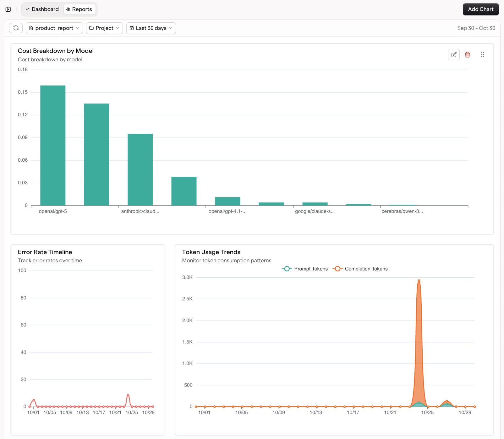This screenshot has width=504, height=439.
Task: Click the error rate spike at 10/01
Action: point(34,400)
